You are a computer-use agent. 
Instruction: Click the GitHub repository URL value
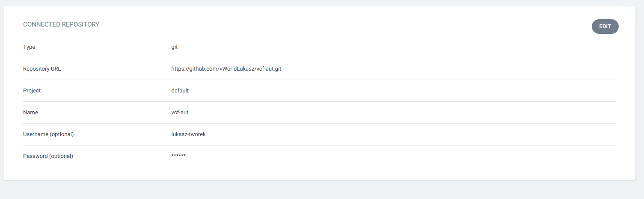tap(226, 69)
